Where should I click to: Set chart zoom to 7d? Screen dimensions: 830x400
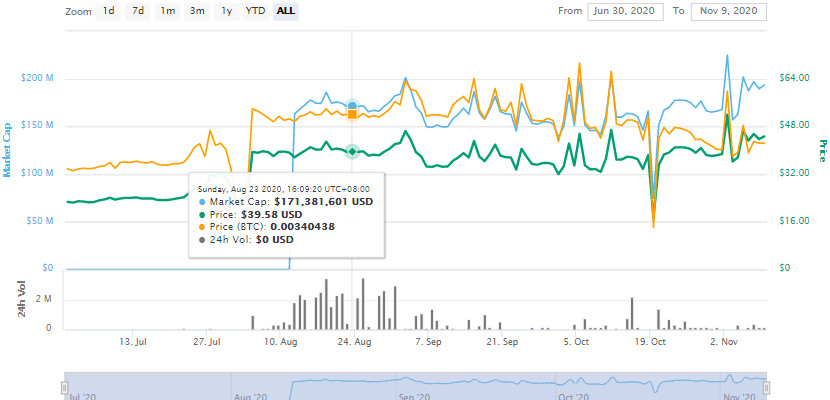pos(138,11)
